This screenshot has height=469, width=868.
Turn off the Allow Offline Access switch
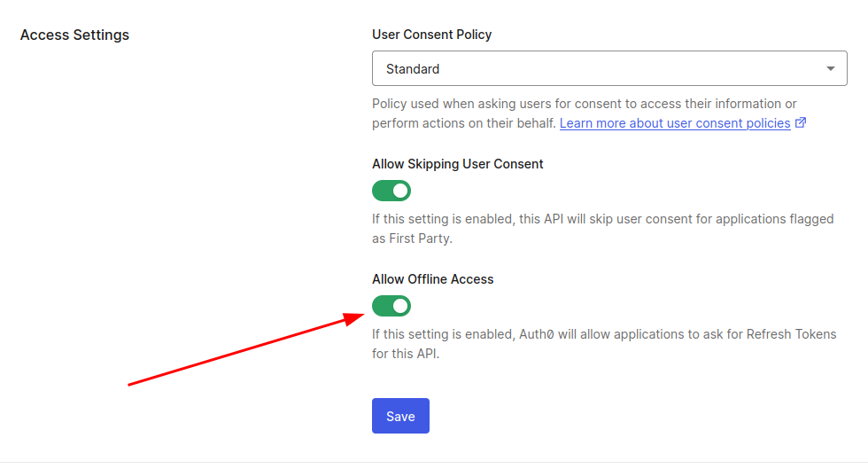[x=391, y=306]
